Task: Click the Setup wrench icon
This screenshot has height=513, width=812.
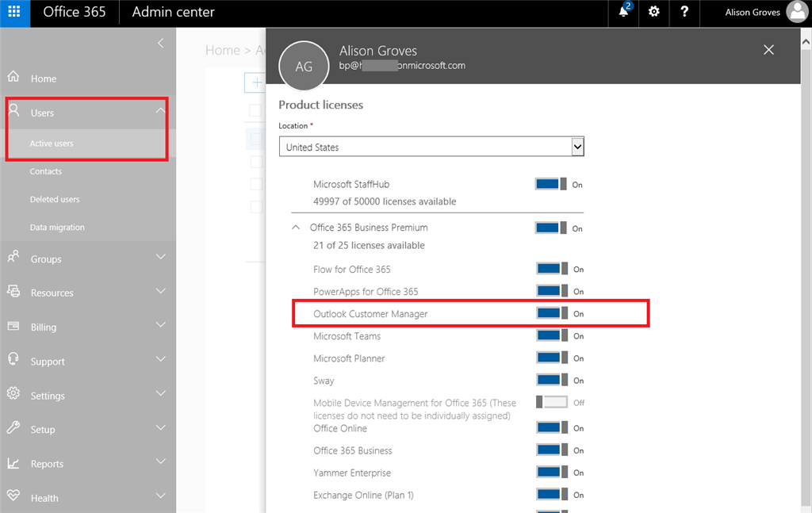Action: [x=13, y=427]
